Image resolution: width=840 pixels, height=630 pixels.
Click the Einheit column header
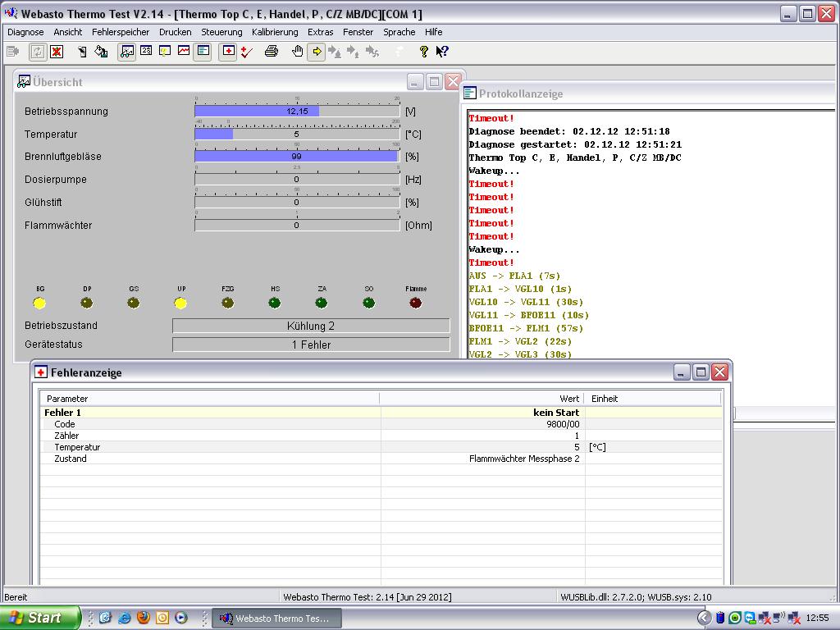tap(652, 399)
